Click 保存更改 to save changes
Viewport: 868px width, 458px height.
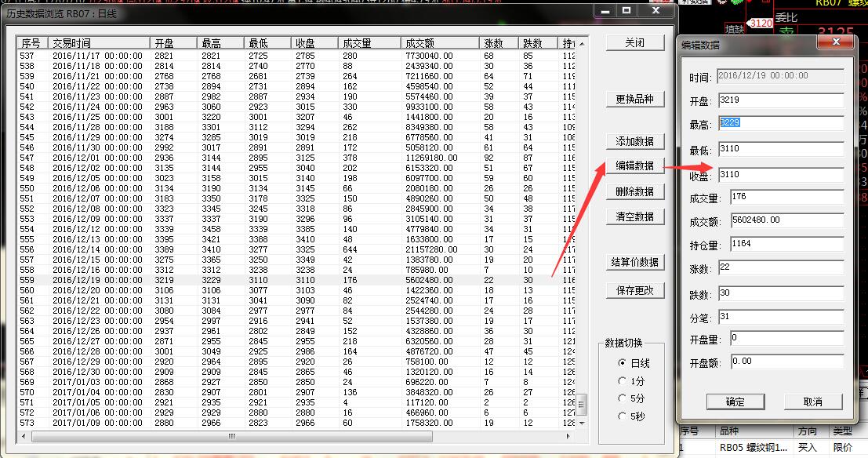[634, 290]
